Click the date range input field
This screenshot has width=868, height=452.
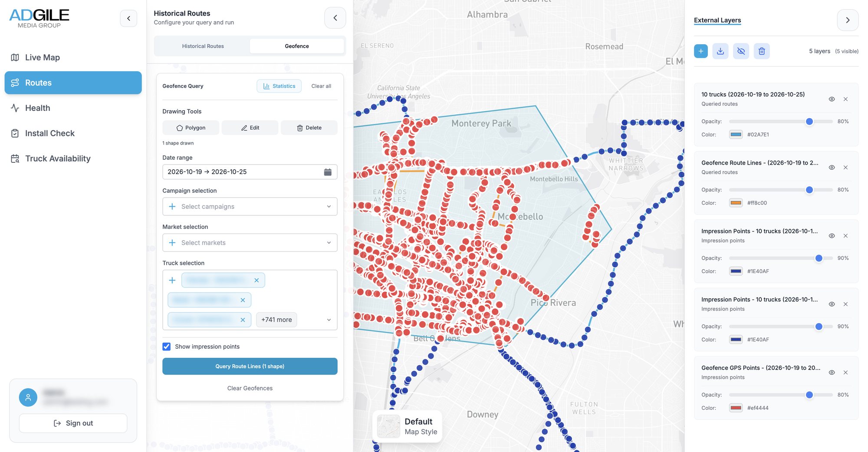click(x=250, y=172)
